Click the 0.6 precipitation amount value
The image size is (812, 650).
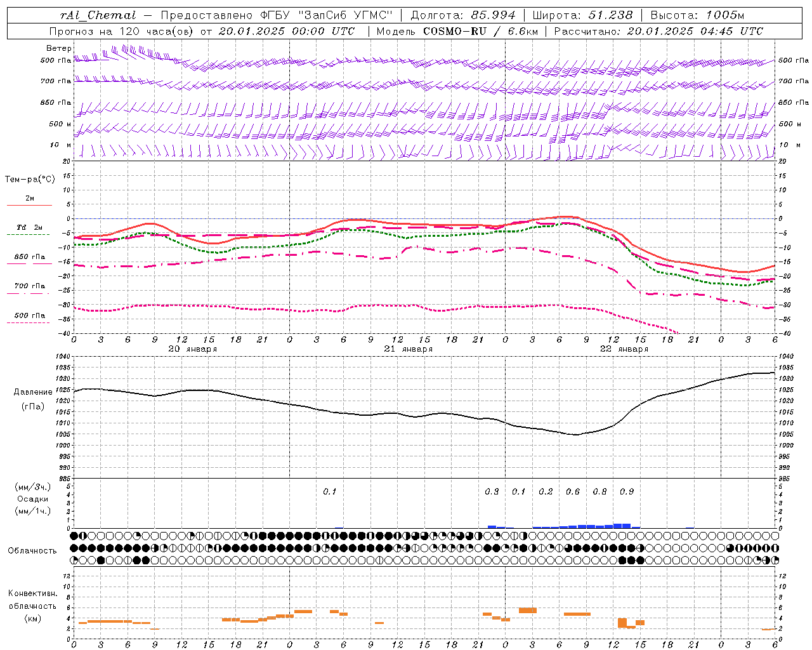tap(573, 492)
